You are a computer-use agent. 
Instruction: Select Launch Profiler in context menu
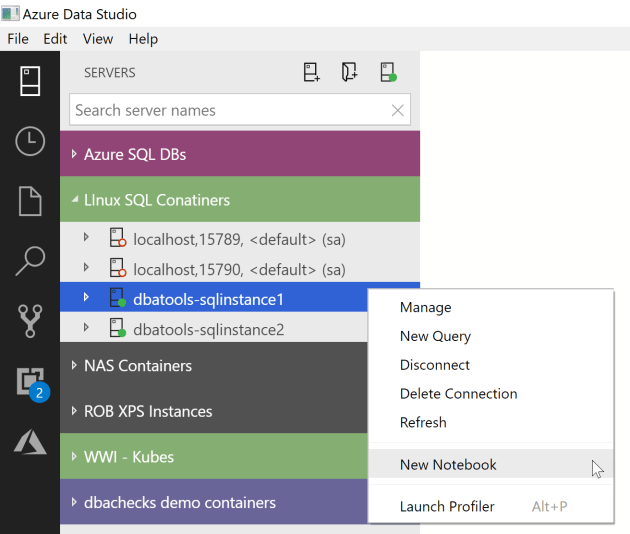(447, 506)
